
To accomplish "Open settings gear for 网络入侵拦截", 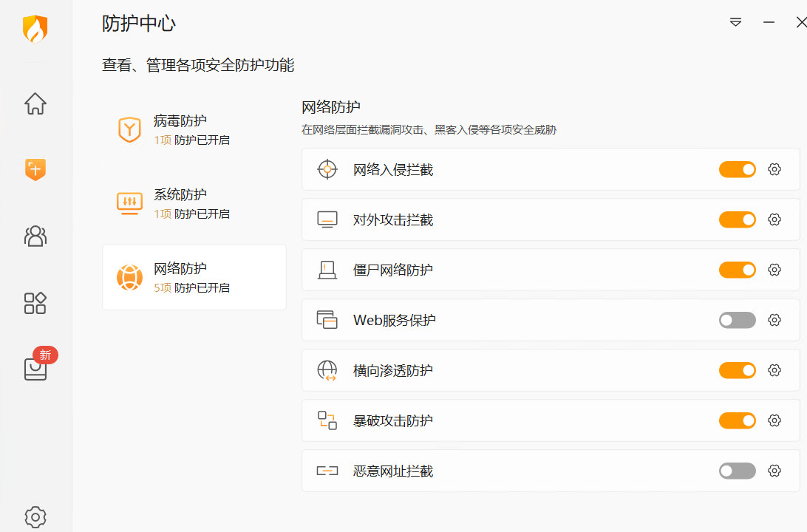I will (x=774, y=169).
